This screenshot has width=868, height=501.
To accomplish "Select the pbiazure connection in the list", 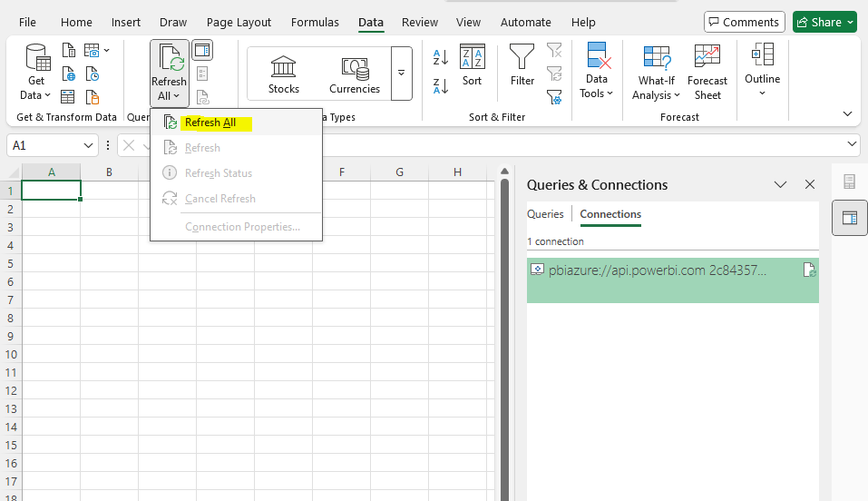I will pyautogui.click(x=658, y=270).
